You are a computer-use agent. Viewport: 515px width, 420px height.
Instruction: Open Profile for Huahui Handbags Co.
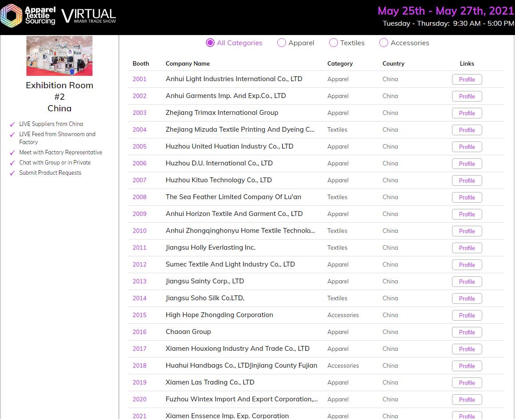[467, 366]
